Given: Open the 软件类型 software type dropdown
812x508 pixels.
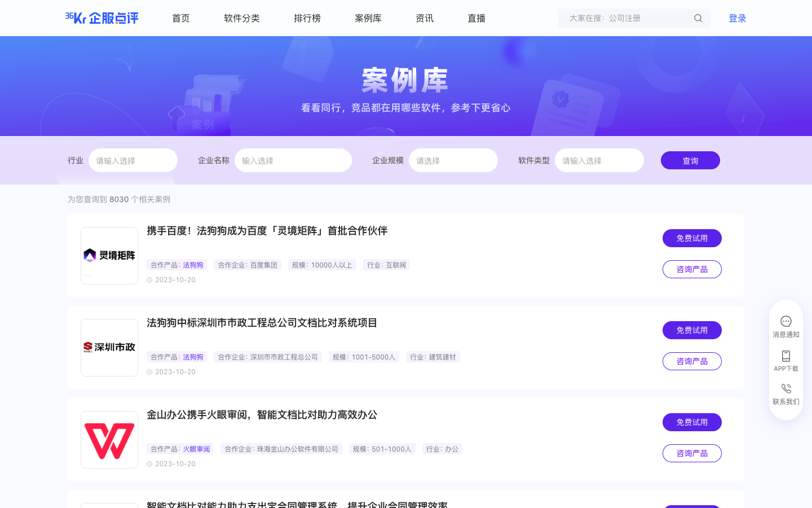Looking at the screenshot, I should [x=599, y=160].
